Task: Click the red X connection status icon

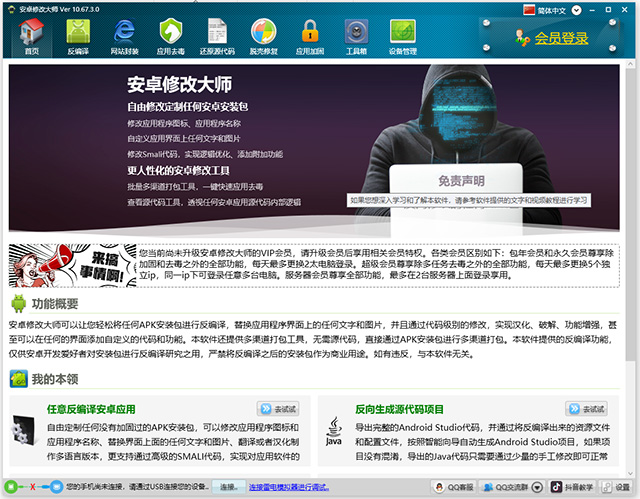Action: tap(33, 487)
